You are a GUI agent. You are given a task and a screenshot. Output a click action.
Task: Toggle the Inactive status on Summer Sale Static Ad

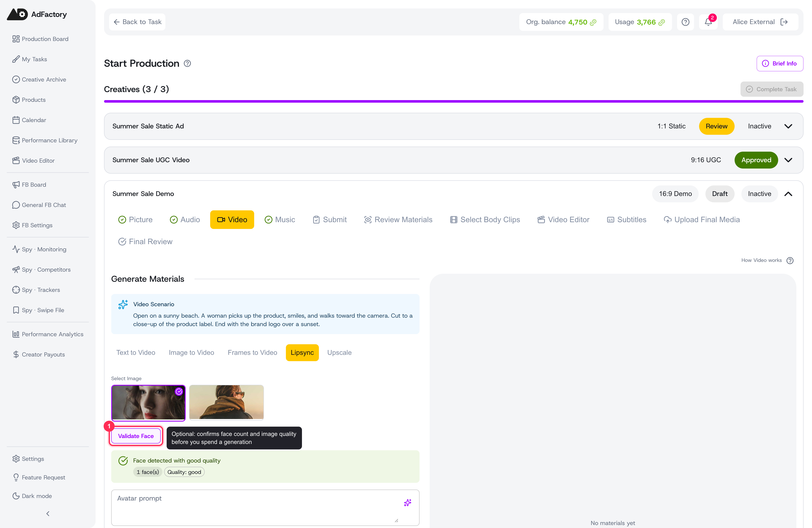tap(760, 126)
